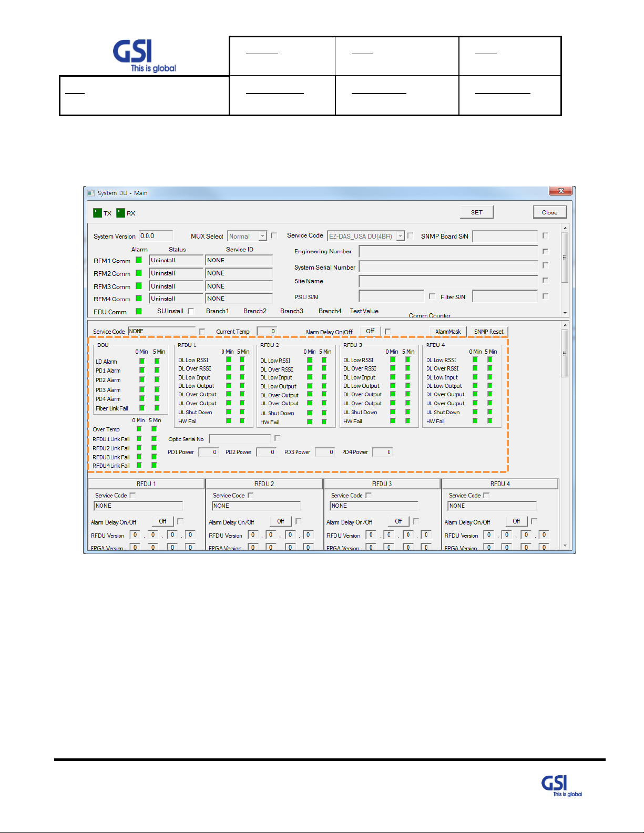
Task: Toggle the Filter S/N checkbox
Action: coord(545,296)
